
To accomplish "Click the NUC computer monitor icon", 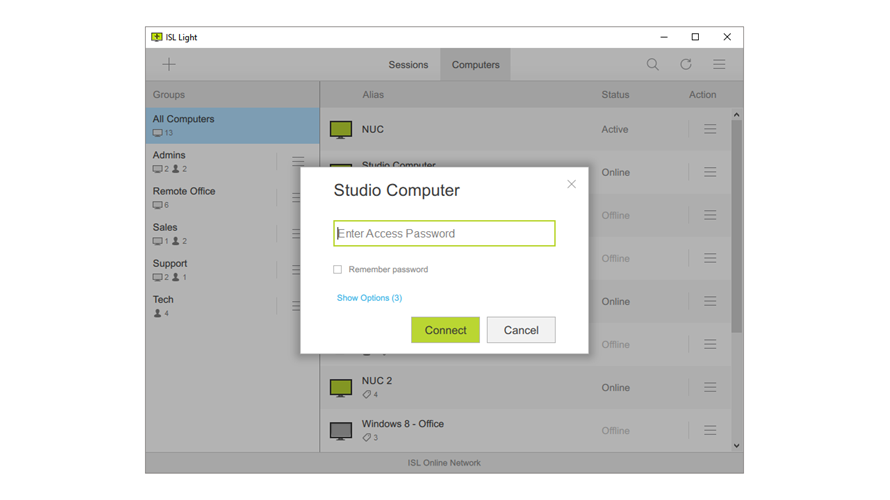I will [x=341, y=129].
